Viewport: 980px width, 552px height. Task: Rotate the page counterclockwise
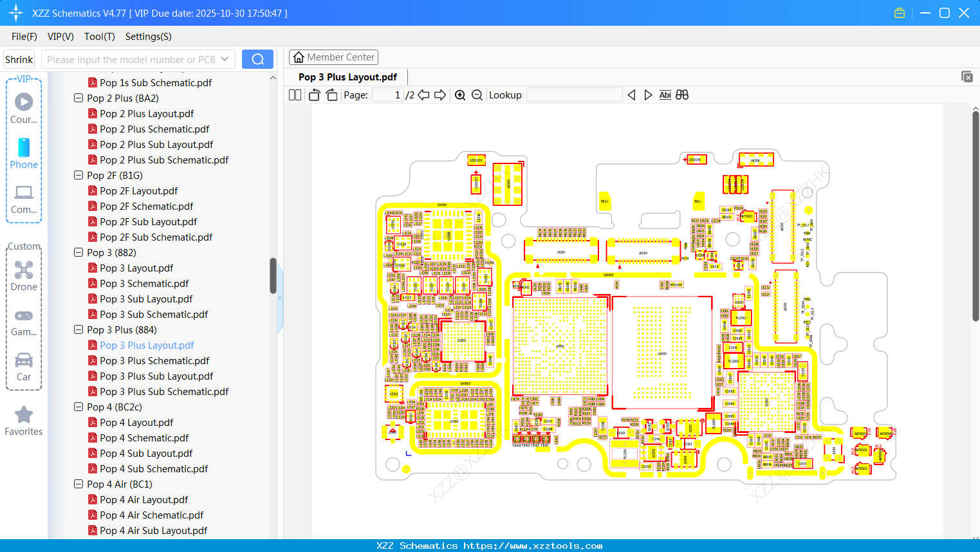313,95
